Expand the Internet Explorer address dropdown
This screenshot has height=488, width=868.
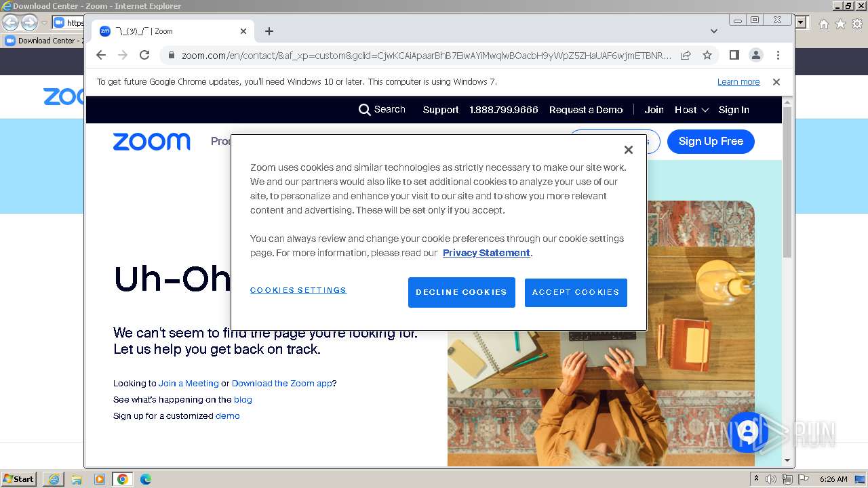pos(801,22)
